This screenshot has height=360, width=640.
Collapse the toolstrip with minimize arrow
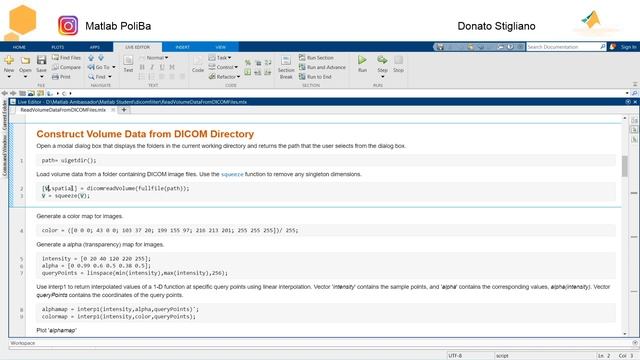(x=635, y=84)
